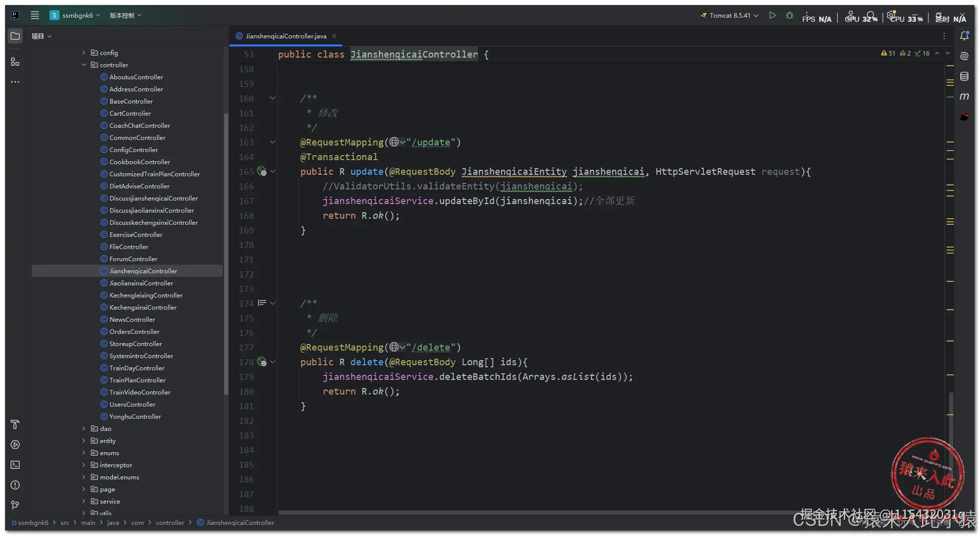Screen dimensions: 980x536
Task: Click the globe URL icon before "/delete"
Action: [394, 348]
